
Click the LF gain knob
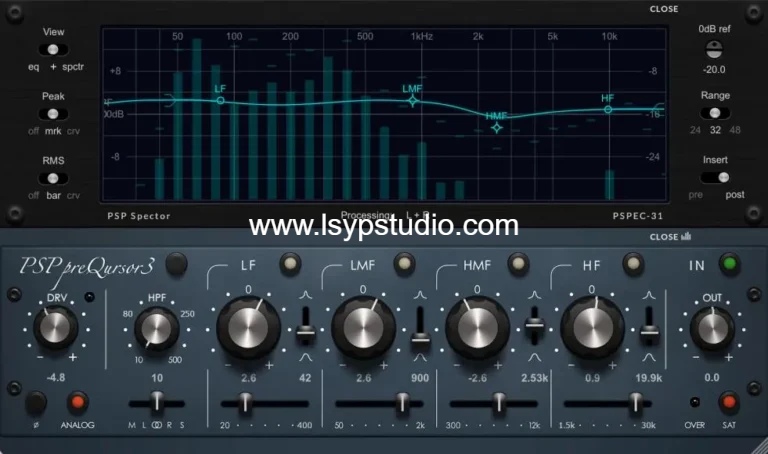click(248, 328)
